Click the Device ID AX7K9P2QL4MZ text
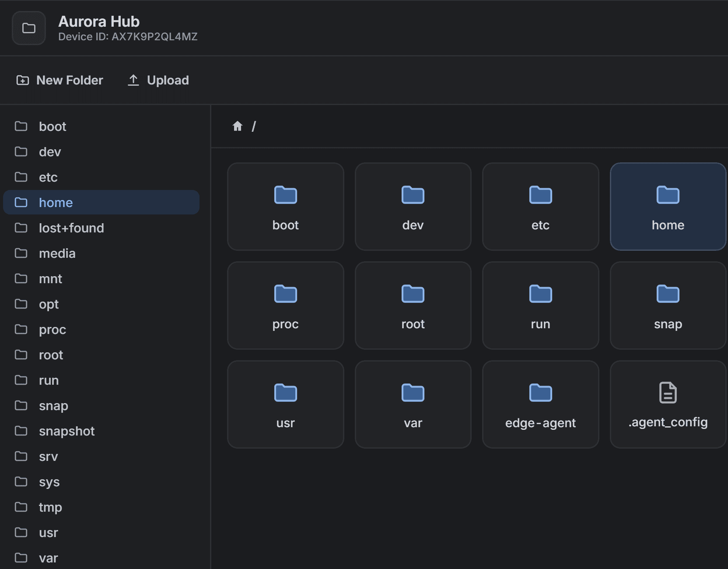 click(128, 37)
